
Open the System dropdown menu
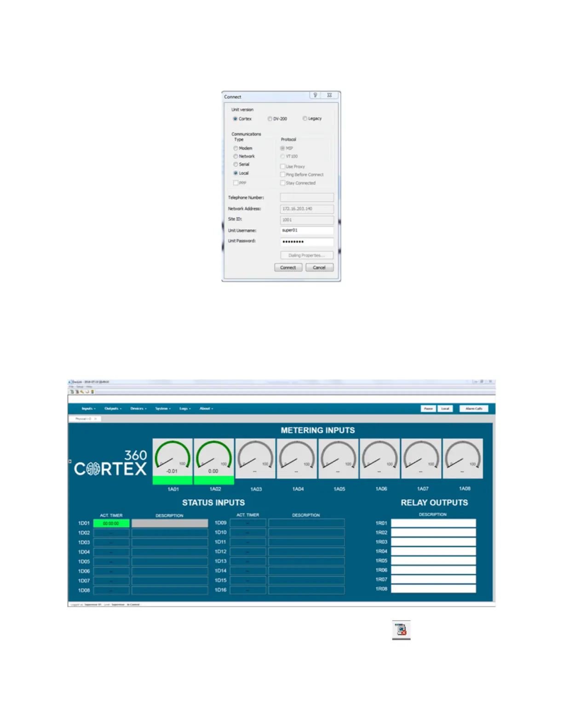(163, 408)
